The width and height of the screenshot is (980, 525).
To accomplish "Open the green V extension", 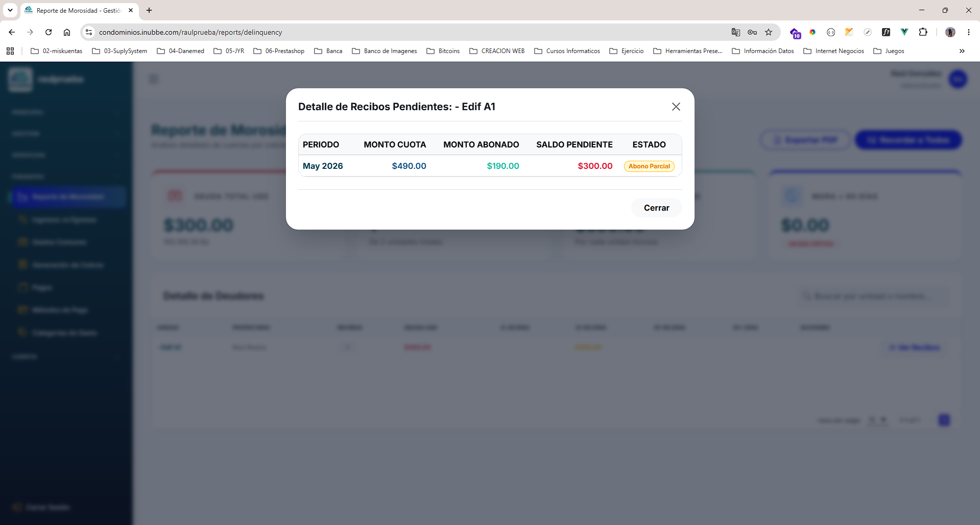I will [904, 32].
